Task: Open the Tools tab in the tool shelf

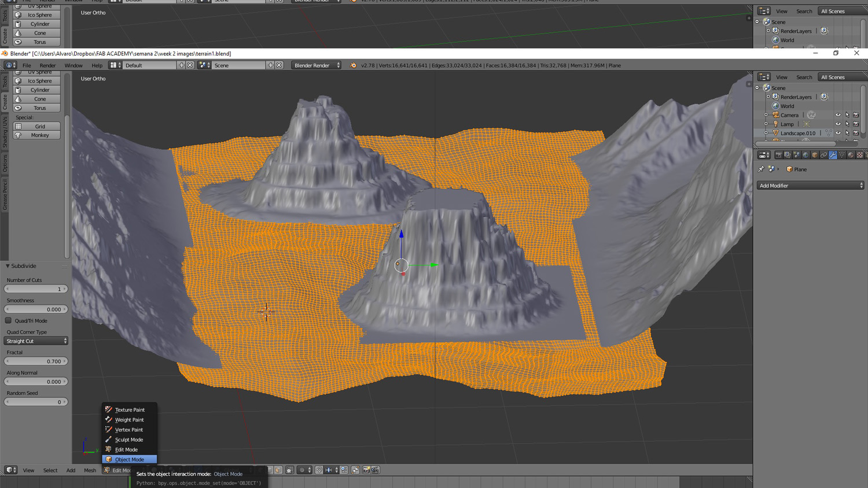Action: [x=5, y=82]
